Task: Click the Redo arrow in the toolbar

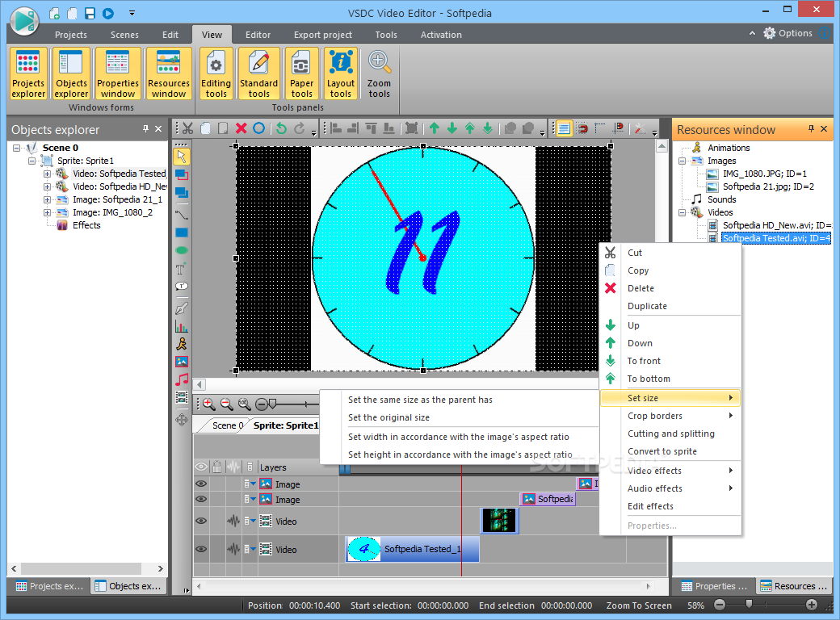Action: point(299,128)
